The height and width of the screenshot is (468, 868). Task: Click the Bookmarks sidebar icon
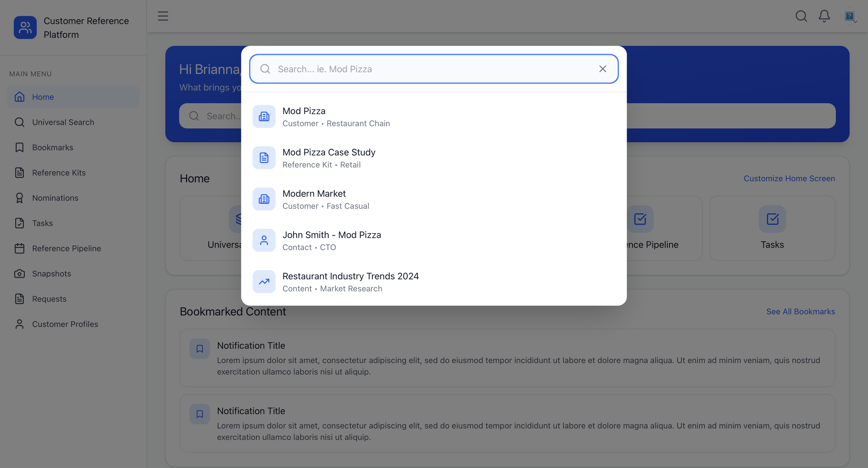19,147
